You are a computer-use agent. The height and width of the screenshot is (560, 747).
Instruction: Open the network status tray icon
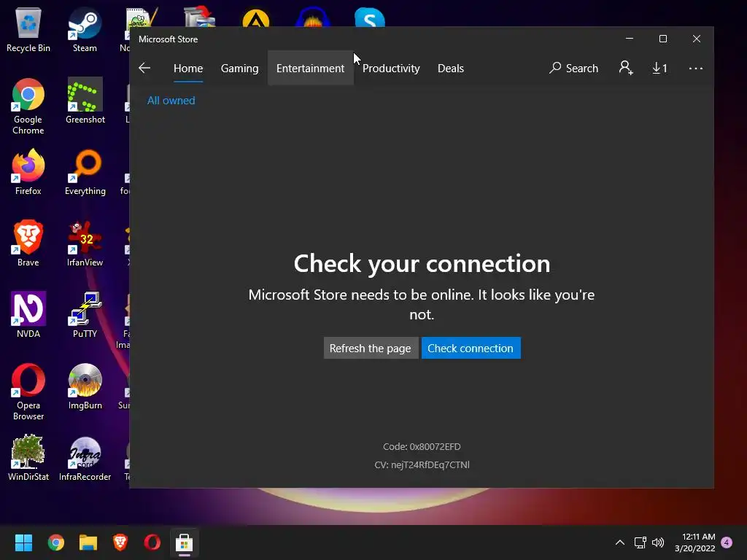pyautogui.click(x=640, y=542)
